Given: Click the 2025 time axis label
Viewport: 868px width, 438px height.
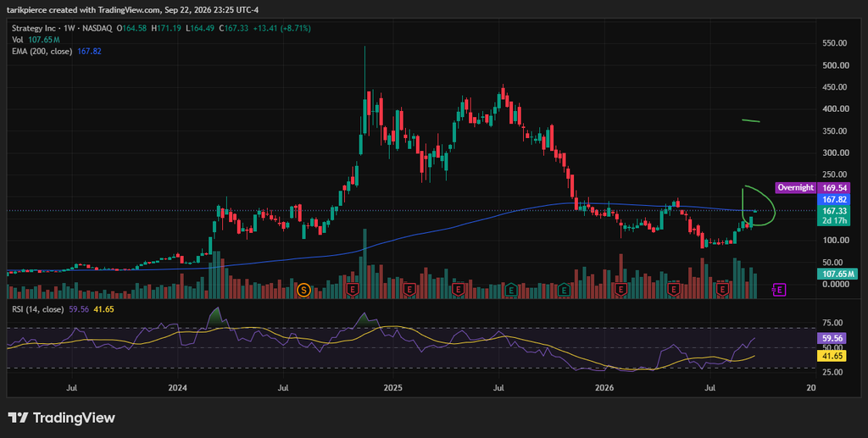Looking at the screenshot, I should pos(392,388).
